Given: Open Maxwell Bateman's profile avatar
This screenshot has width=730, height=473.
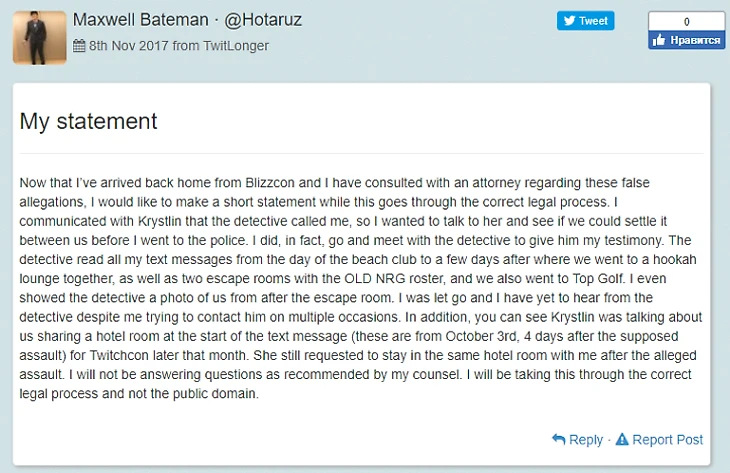Looking at the screenshot, I should coord(40,38).
